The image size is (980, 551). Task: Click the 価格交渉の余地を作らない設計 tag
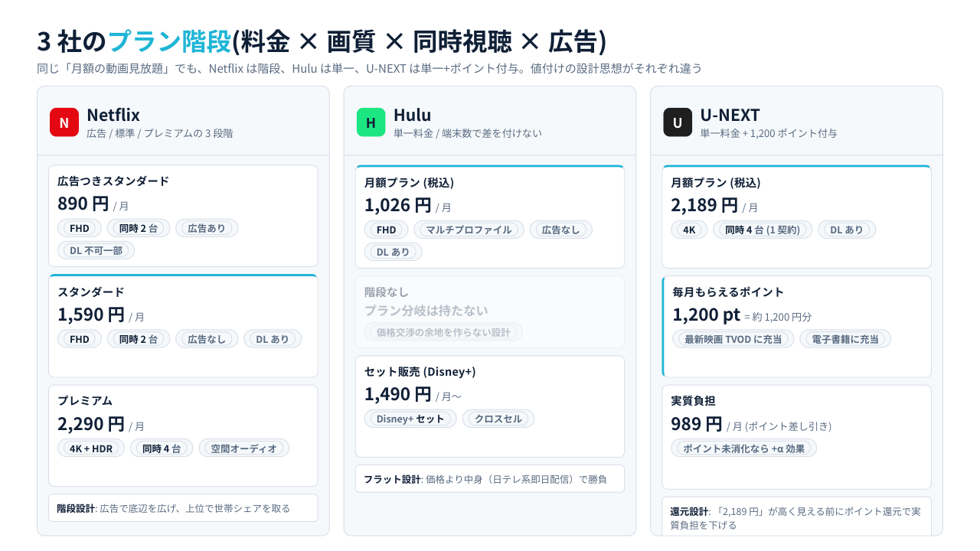[x=444, y=331]
